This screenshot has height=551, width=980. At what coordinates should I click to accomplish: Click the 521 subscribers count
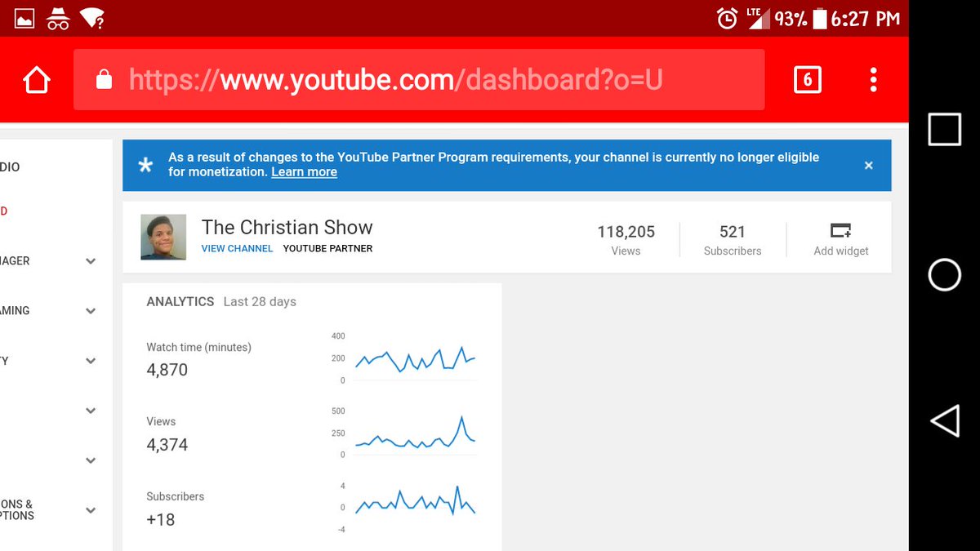[x=733, y=232]
